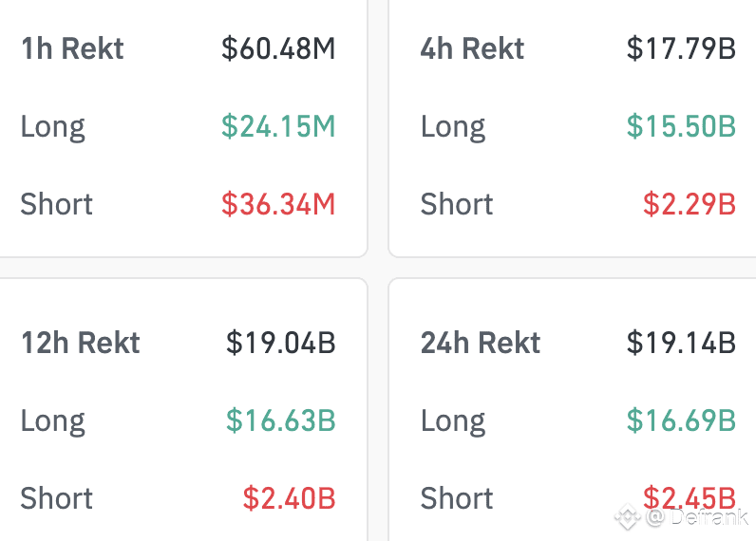Select green $15.50B long value
This screenshot has width=756, height=541.
[x=681, y=126]
